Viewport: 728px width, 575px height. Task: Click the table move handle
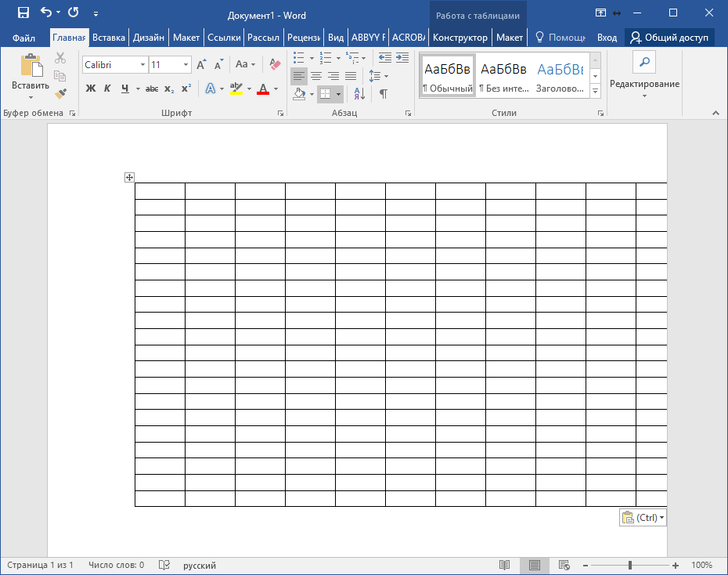(130, 178)
